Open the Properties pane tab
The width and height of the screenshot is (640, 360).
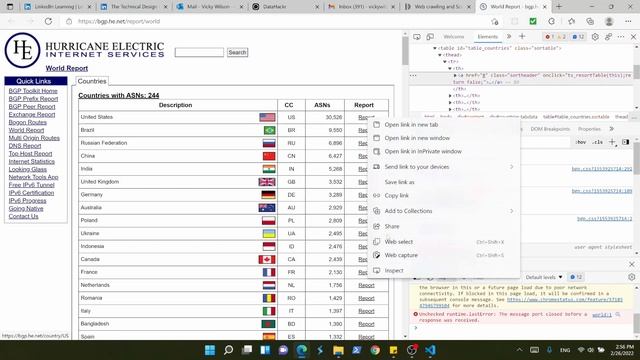[x=589, y=129]
